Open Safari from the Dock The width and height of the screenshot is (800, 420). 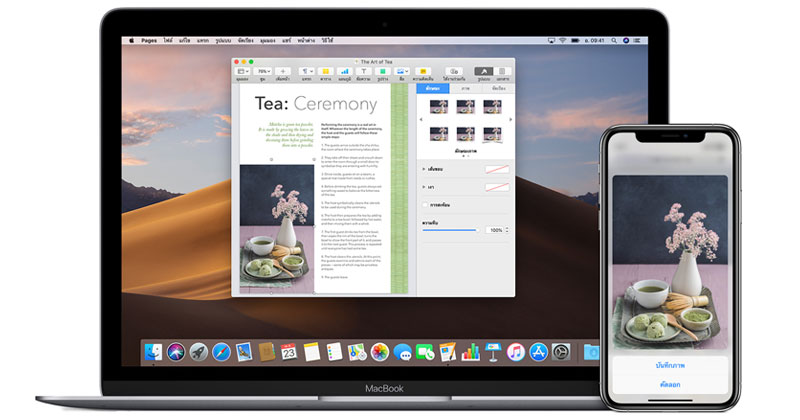[x=221, y=352]
